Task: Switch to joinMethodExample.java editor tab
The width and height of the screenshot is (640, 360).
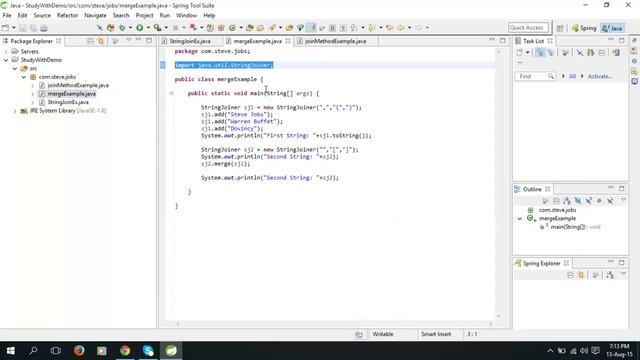Action: click(x=336, y=41)
